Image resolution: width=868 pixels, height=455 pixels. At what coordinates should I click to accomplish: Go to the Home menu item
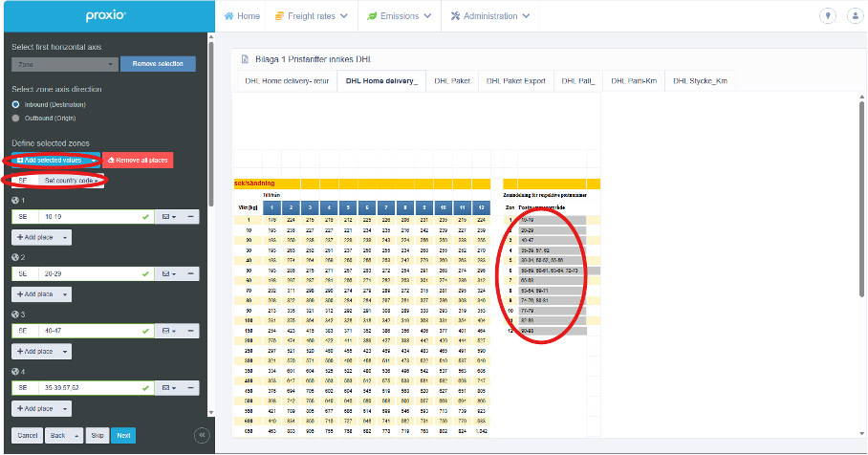(242, 16)
